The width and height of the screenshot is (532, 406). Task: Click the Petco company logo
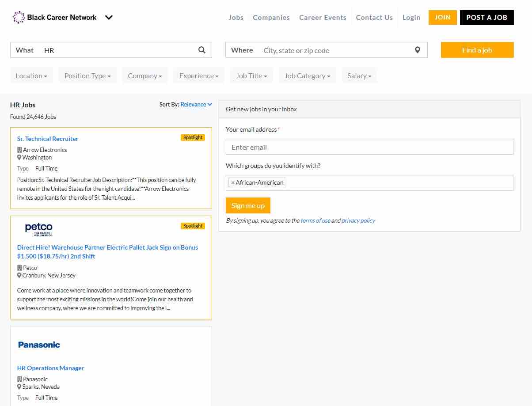39,229
